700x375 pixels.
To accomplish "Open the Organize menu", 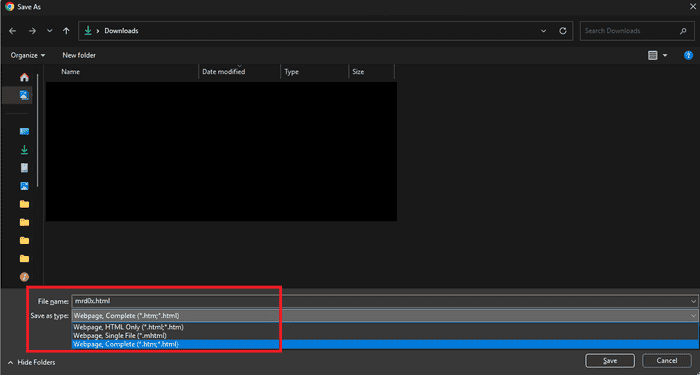I will 28,55.
